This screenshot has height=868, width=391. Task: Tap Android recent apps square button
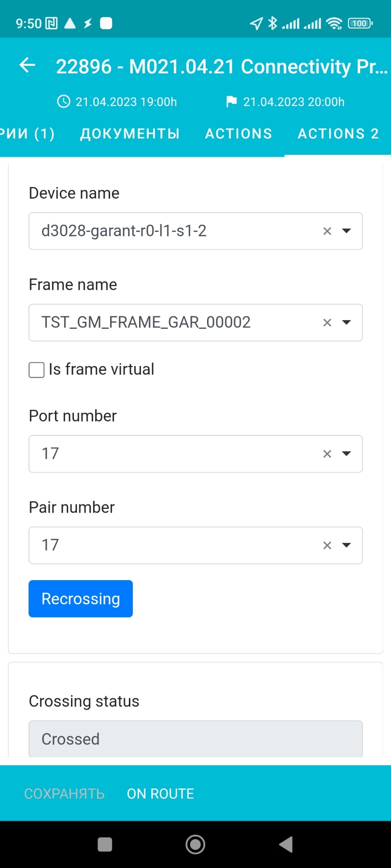[x=105, y=844]
